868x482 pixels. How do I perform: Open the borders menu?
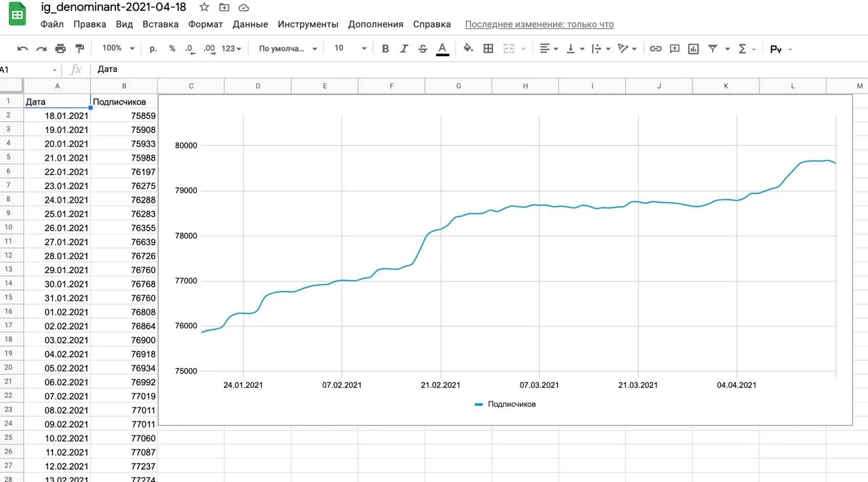click(x=488, y=49)
